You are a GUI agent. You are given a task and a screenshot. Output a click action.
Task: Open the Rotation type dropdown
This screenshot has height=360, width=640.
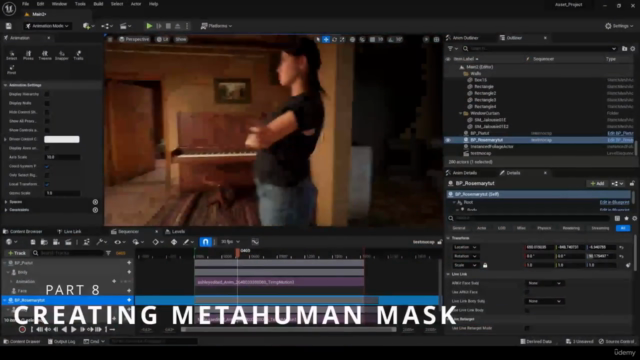pos(465,256)
